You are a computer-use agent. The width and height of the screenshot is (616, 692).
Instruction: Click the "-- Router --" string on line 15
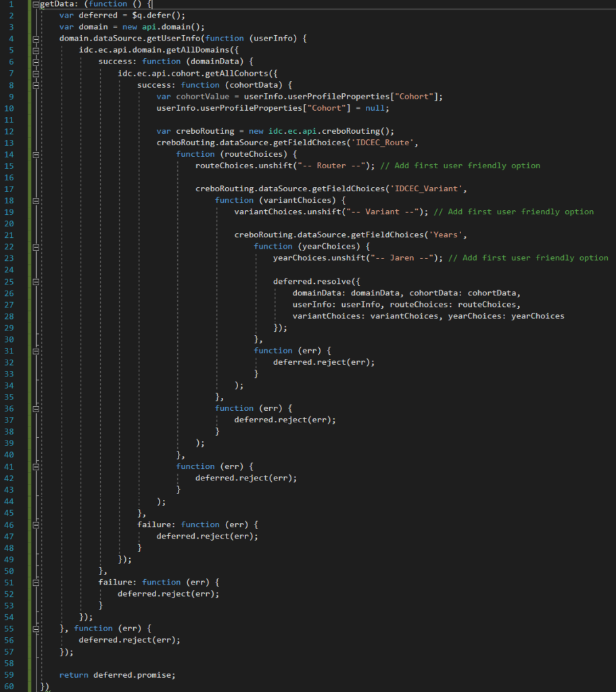click(x=333, y=166)
